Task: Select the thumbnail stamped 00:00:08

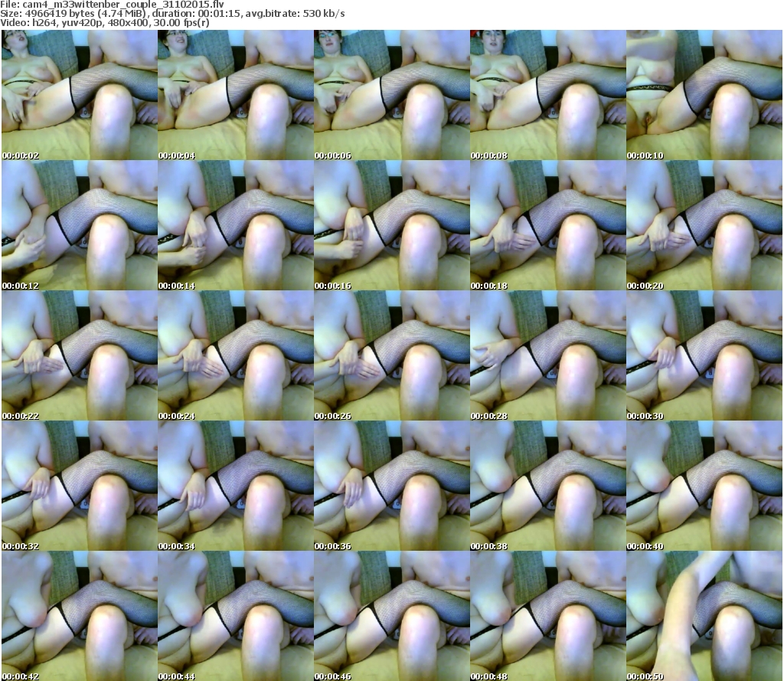Action: 548,95
